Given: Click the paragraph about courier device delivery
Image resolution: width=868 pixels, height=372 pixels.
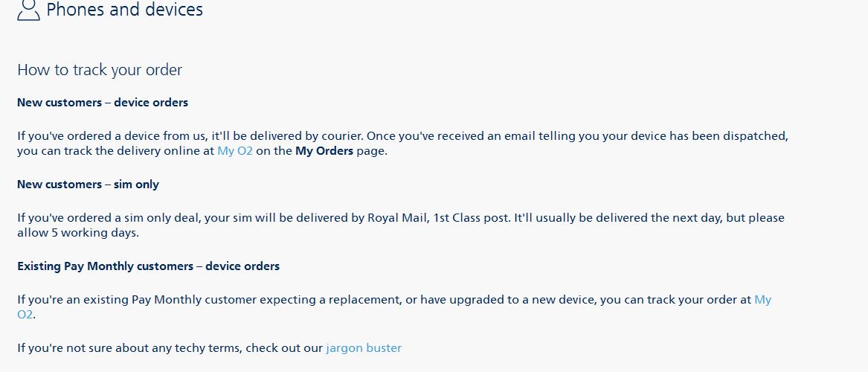Looking at the screenshot, I should click(402, 144).
